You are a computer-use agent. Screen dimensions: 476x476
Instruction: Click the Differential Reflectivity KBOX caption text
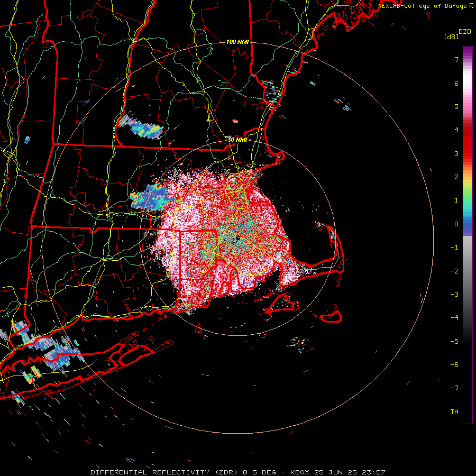(x=237, y=472)
